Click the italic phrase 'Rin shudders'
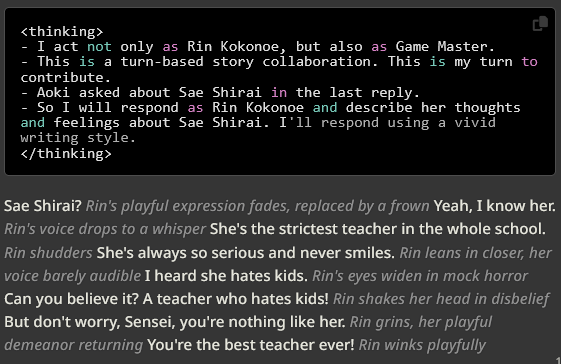561x364 pixels. (x=48, y=253)
